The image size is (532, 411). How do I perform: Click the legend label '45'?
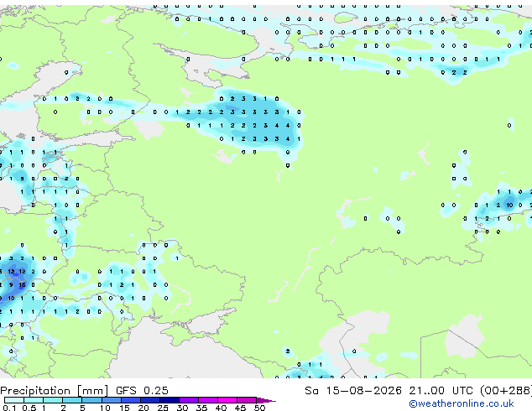tap(240, 408)
